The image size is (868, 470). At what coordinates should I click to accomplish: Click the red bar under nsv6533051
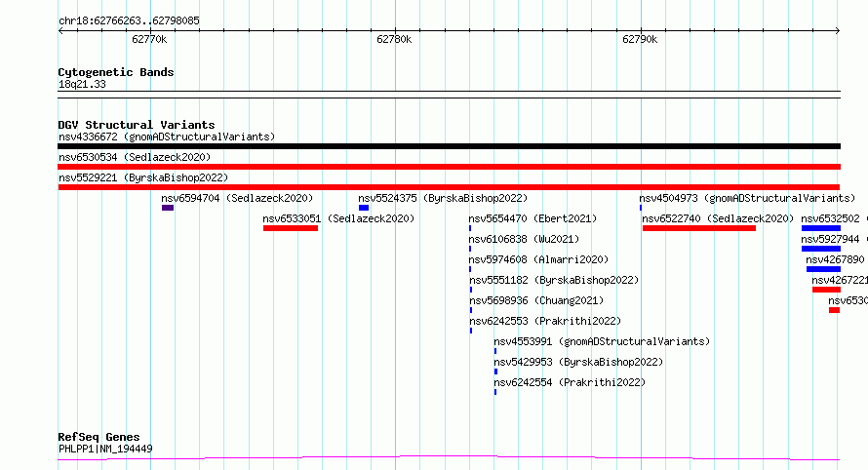(291, 228)
